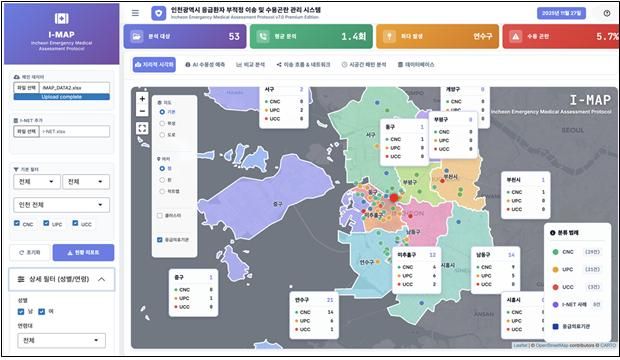Click the 연수구 district info card
Screen dimensions: 620x360
(314, 315)
